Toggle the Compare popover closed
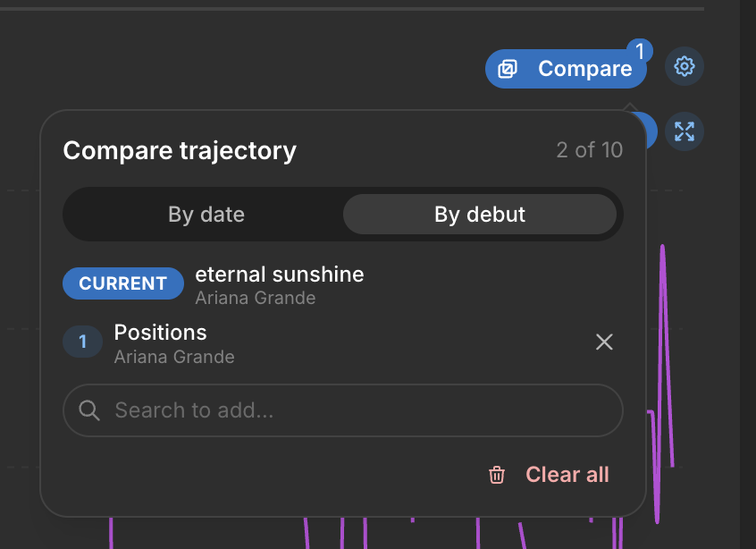756x549 pixels. [566, 69]
